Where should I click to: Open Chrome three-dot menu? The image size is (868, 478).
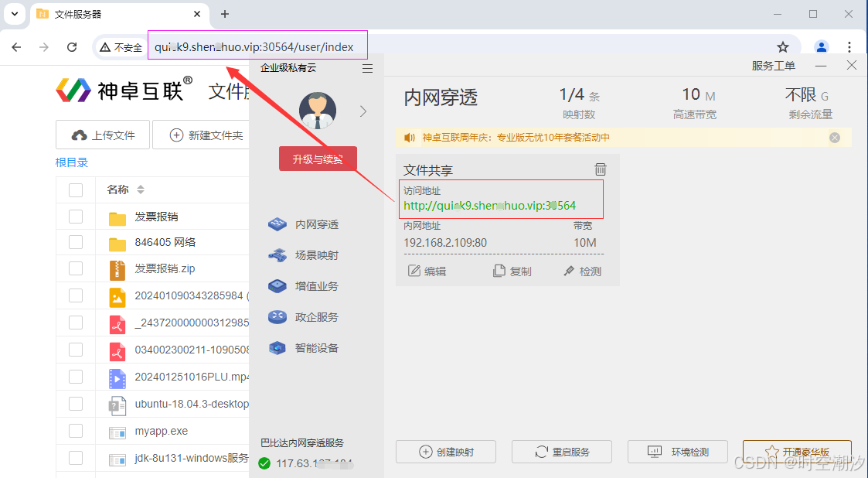[x=849, y=47]
